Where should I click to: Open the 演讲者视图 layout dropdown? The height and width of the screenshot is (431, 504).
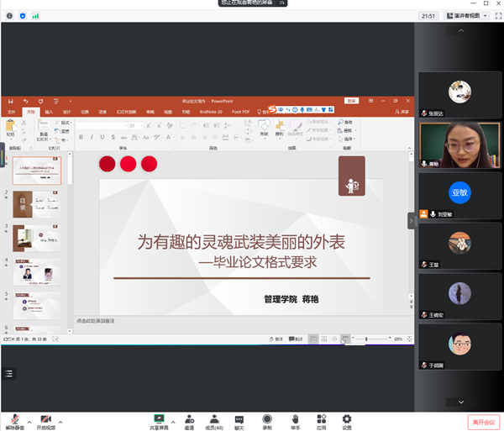tap(467, 15)
